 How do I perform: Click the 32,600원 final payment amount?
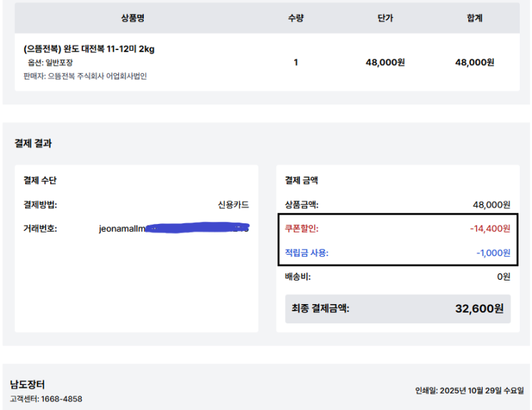tap(479, 309)
